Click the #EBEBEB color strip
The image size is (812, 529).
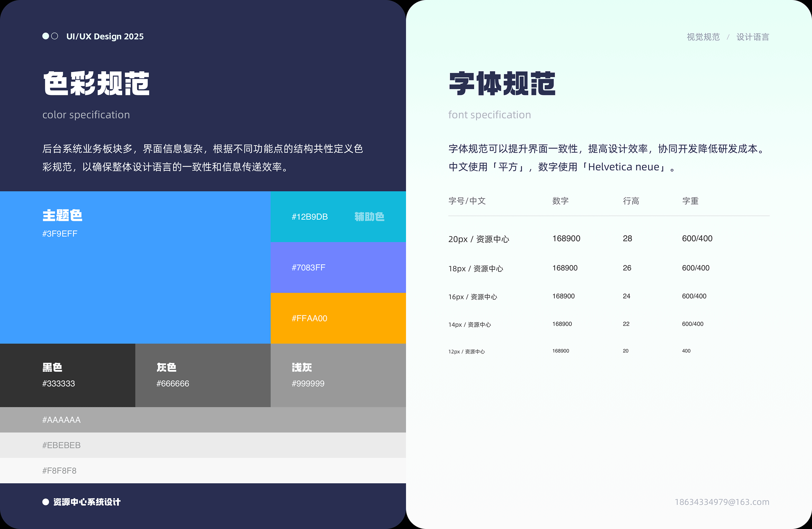click(203, 445)
